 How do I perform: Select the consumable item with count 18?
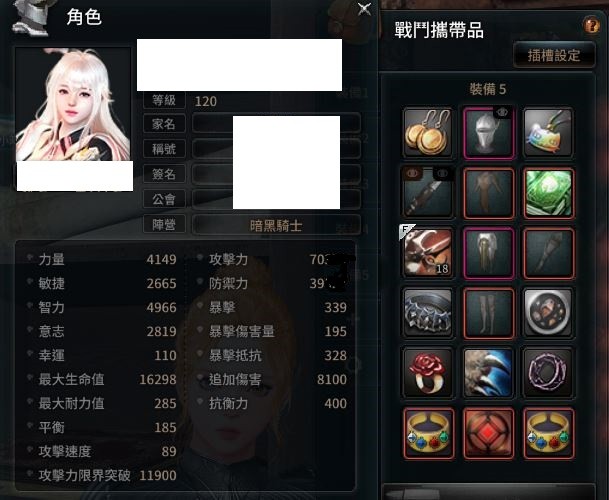coord(428,253)
